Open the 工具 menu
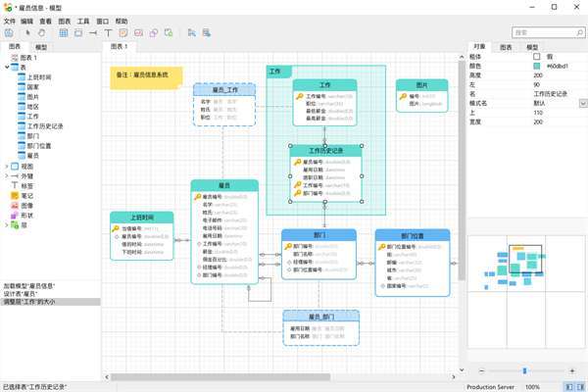 click(x=83, y=22)
